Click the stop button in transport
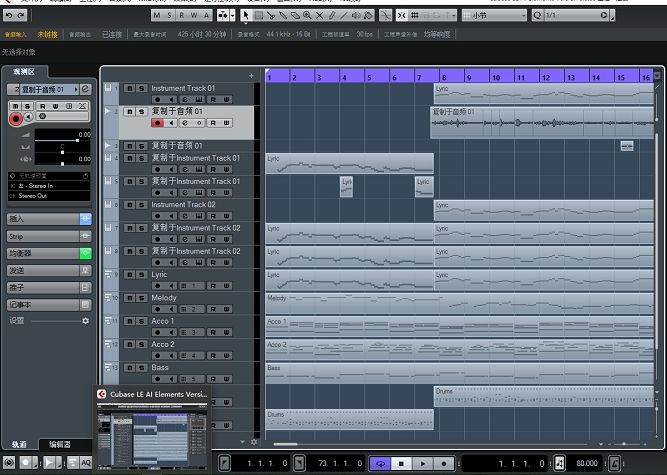The height and width of the screenshot is (475, 667). pyautogui.click(x=402, y=464)
